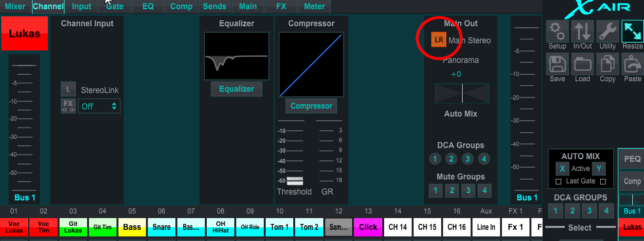Click the Panorama pan slider
This screenshot has height=241, width=644.
462,94
